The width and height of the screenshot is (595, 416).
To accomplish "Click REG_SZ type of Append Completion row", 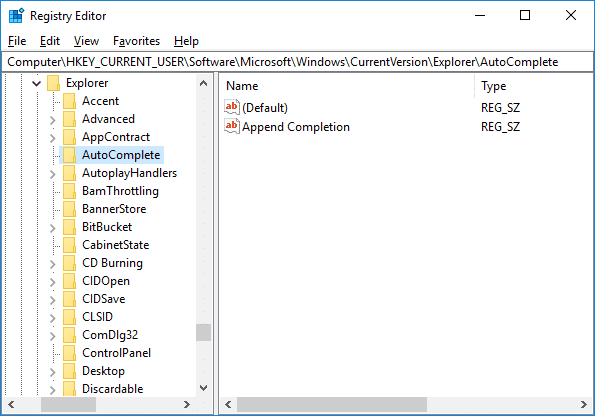I will (x=500, y=127).
